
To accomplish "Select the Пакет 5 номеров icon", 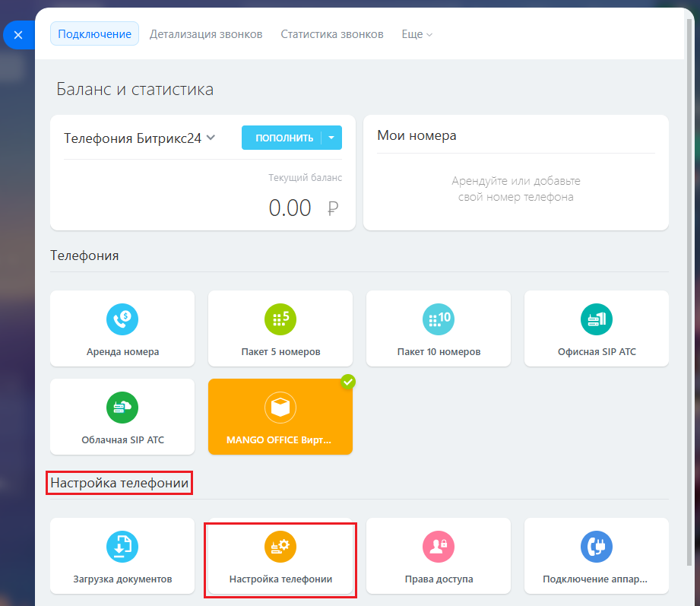I will (x=280, y=319).
